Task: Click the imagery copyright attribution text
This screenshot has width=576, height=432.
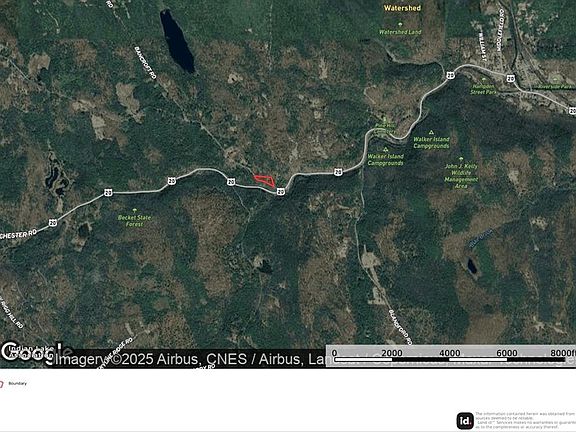Action: (x=189, y=359)
